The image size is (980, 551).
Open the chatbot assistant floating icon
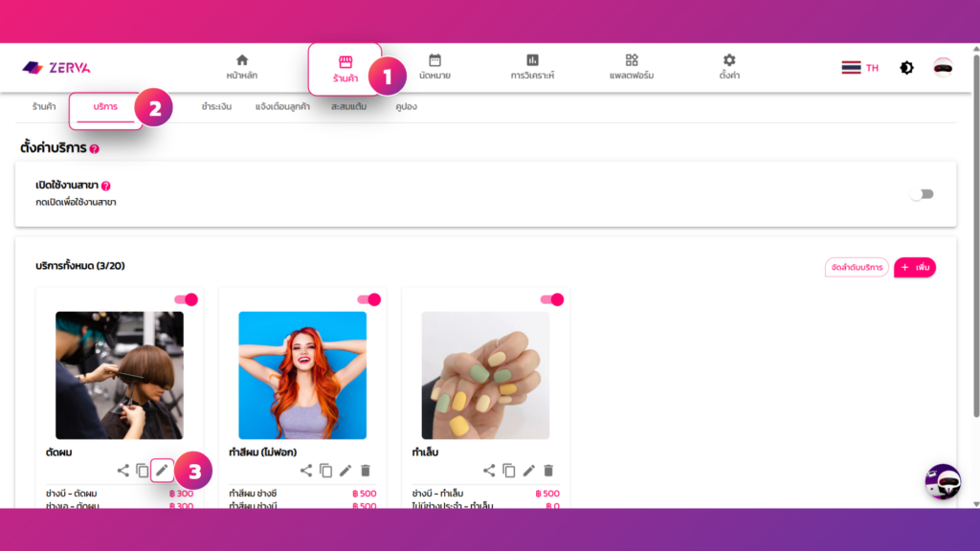point(943,482)
